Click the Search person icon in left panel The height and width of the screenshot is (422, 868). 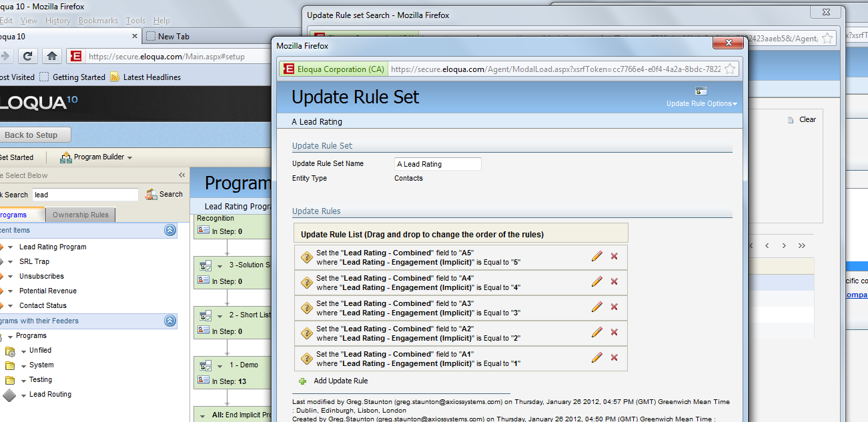(151, 194)
